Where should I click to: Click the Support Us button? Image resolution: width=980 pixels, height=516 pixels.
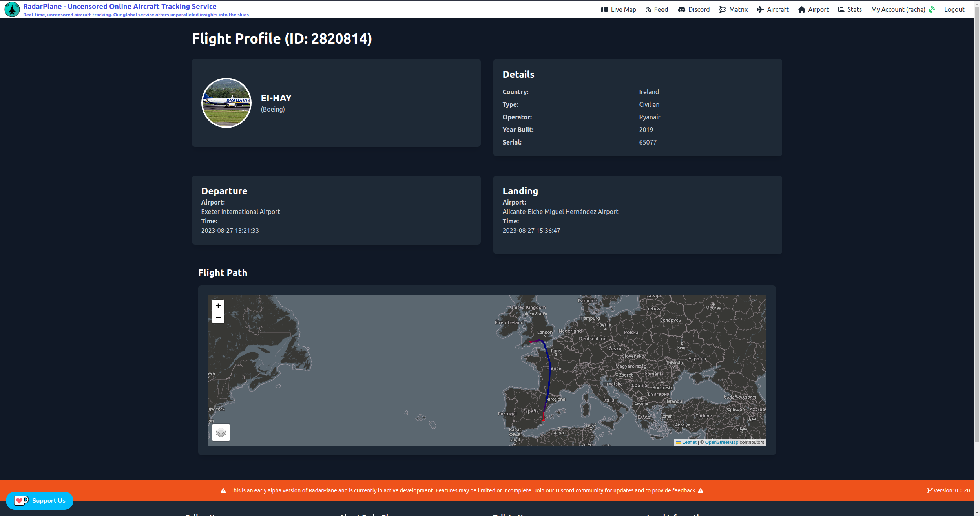pyautogui.click(x=40, y=501)
